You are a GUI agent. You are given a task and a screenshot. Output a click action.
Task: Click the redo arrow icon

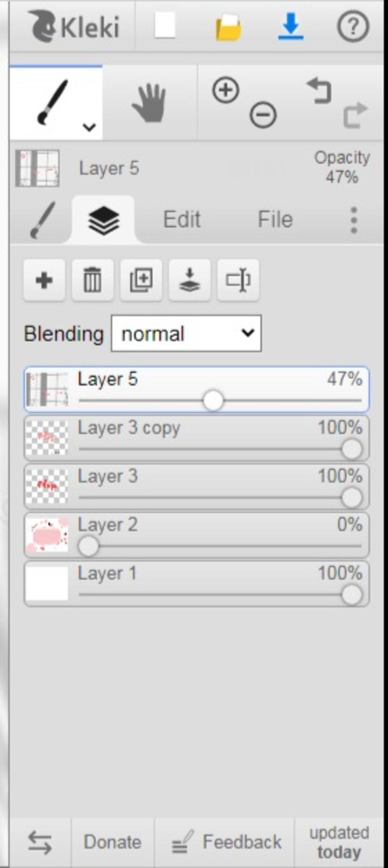coord(356,115)
